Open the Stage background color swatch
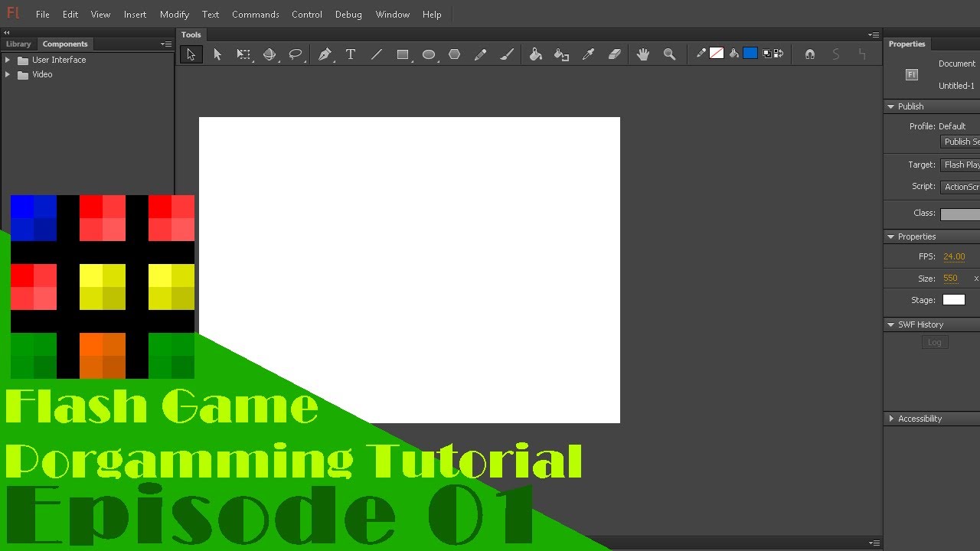Screen dimensions: 980x551 point(954,300)
